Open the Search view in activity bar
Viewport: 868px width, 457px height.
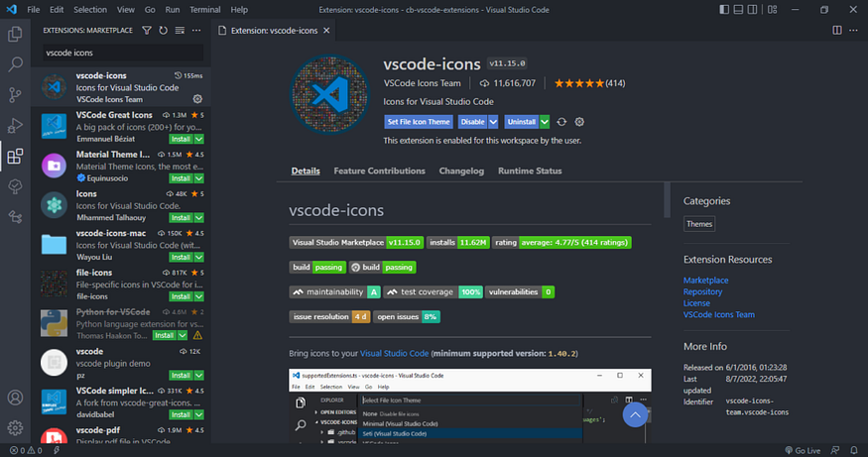click(x=15, y=64)
